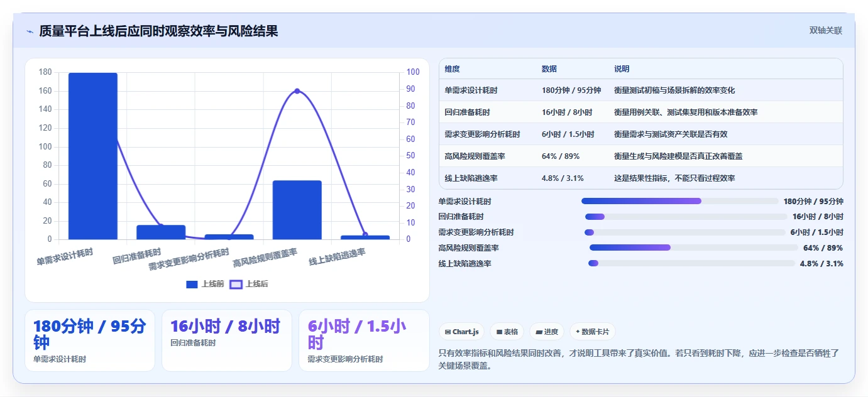Viewport: 868px width, 397px height.
Task: Toggle the 上线后 legend item
Action: coord(249,284)
